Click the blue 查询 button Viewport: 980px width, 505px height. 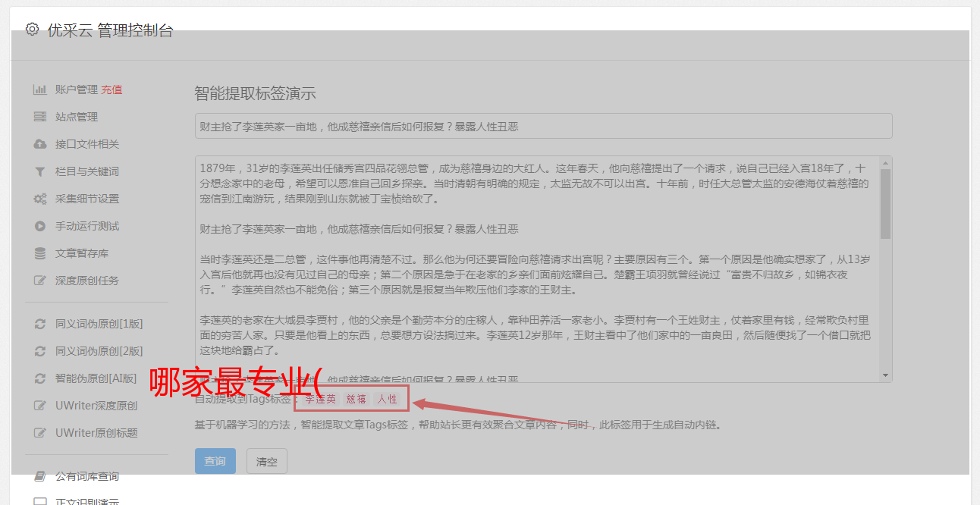pyautogui.click(x=215, y=461)
